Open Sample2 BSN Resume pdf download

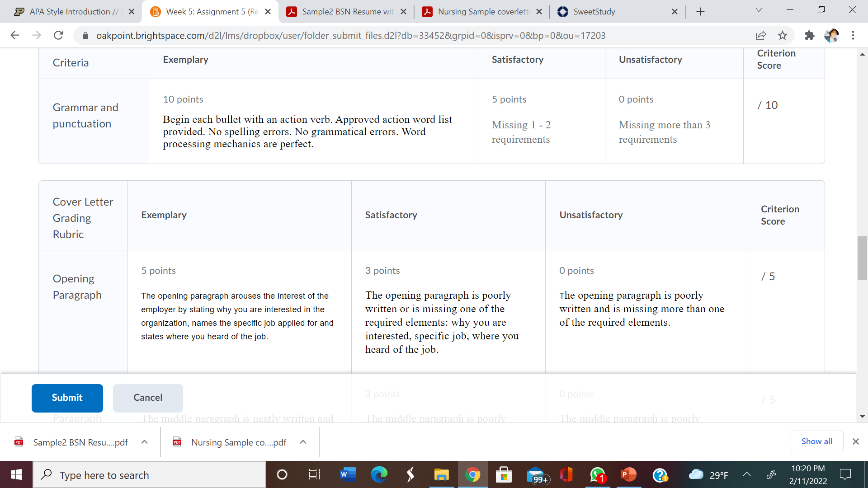pyautogui.click(x=72, y=442)
